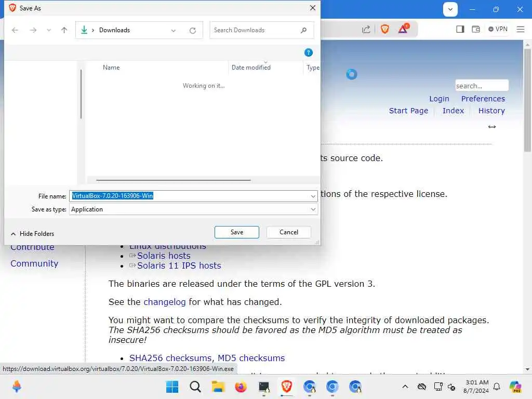
Task: Click the horizontal scrollbar in file list
Action: (174, 180)
